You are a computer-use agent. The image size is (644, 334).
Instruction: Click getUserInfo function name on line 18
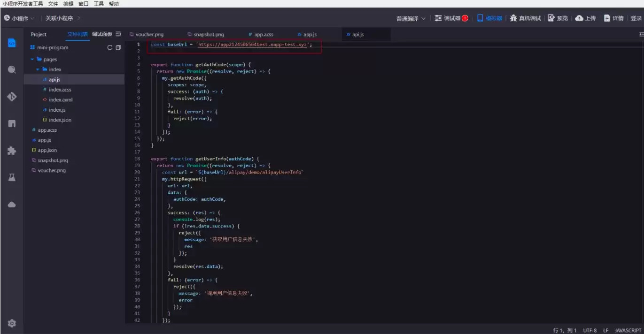[x=211, y=159]
